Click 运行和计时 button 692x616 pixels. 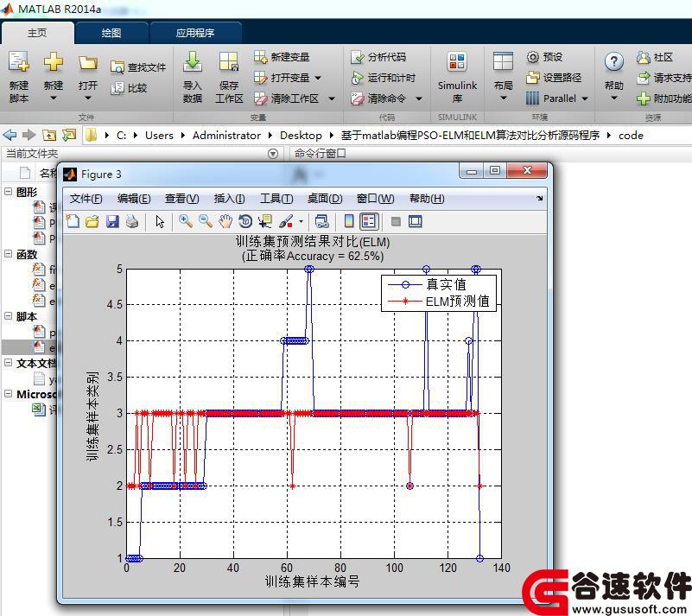pos(383,78)
